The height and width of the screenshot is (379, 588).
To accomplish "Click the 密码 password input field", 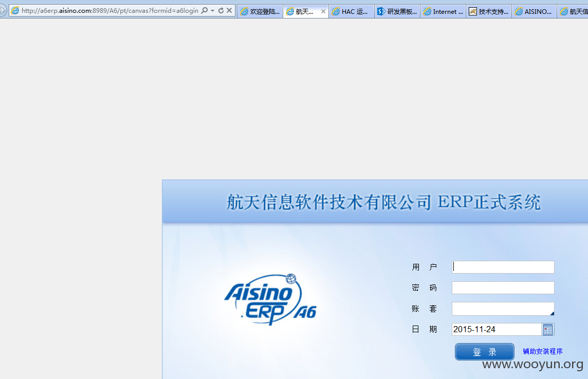I will 503,287.
